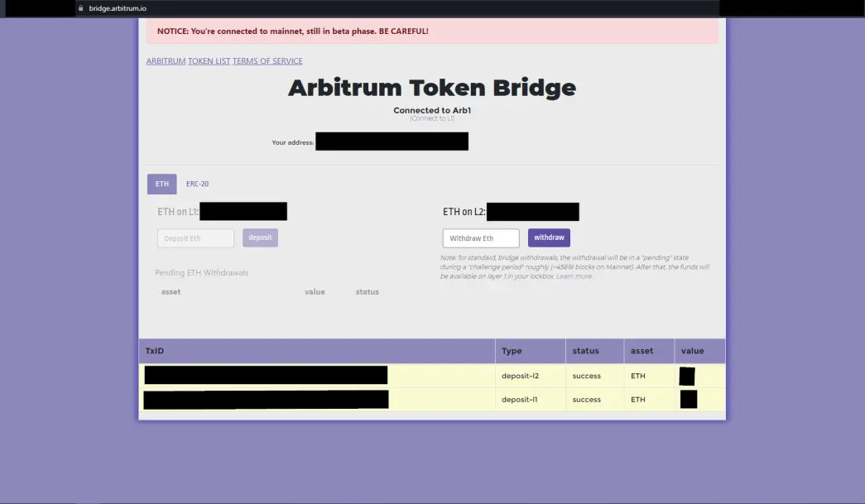Click the lock icon in address bar
This screenshot has width=865, height=504.
point(80,8)
